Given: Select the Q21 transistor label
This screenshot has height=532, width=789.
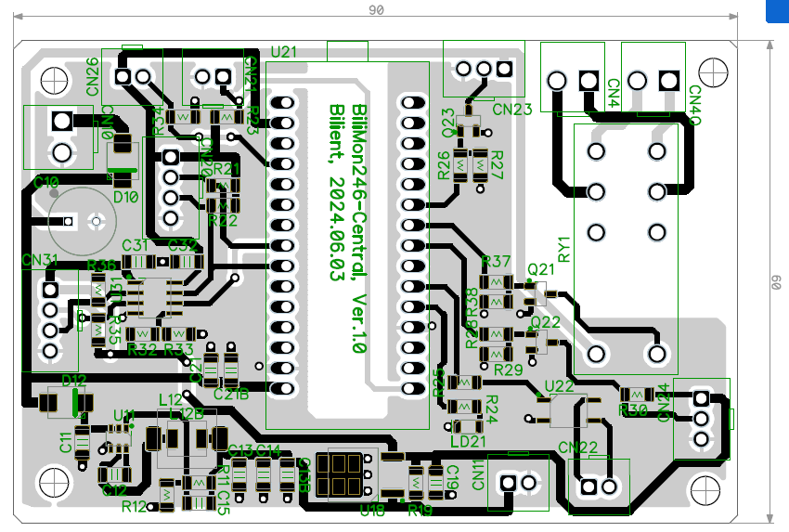Looking at the screenshot, I should click(x=541, y=270).
